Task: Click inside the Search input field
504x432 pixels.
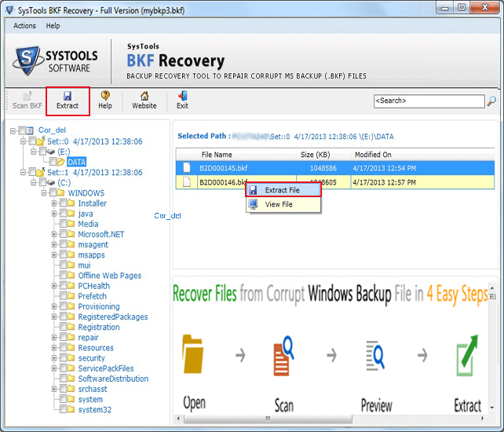Action: [x=428, y=101]
